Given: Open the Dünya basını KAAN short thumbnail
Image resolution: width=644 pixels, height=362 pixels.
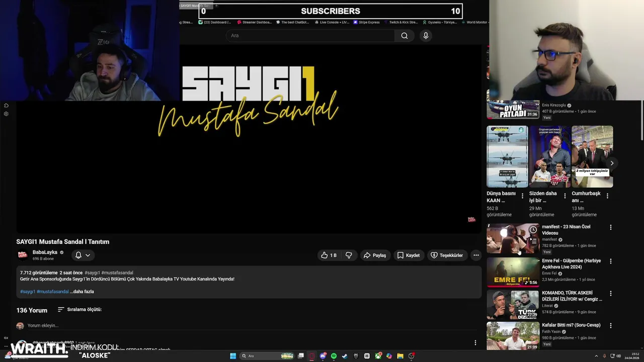Looking at the screenshot, I should pos(507,156).
